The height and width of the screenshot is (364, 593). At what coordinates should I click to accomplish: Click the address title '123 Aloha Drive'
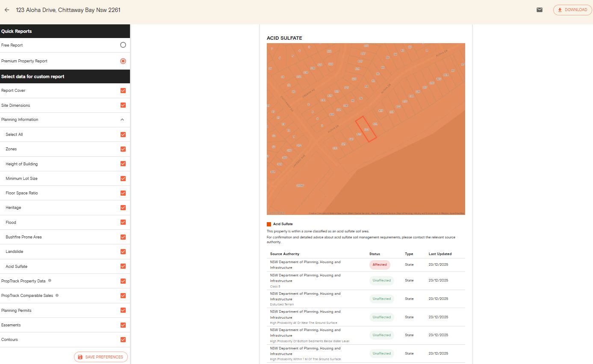coord(68,10)
